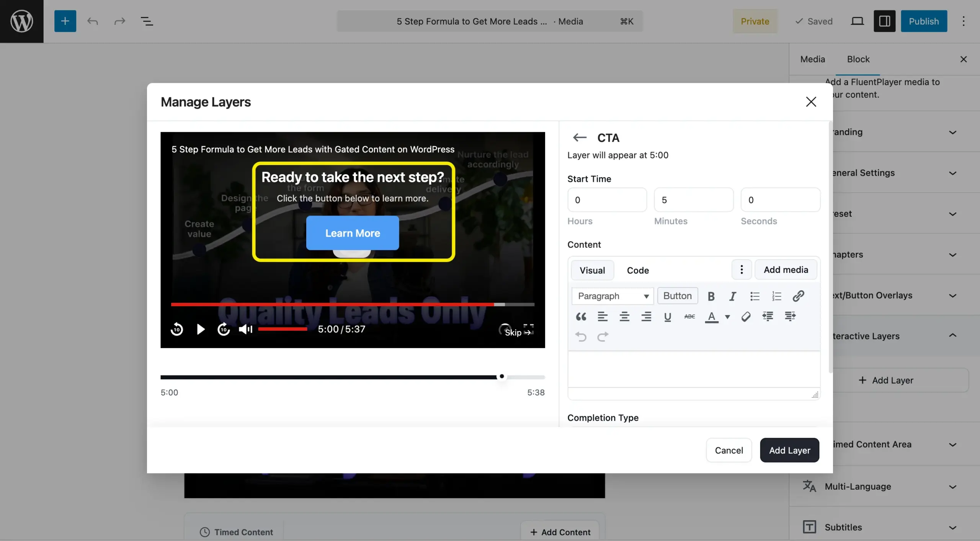Viewport: 980px width, 541px height.
Task: Click the redo arrow in top toolbar
Action: 119,21
